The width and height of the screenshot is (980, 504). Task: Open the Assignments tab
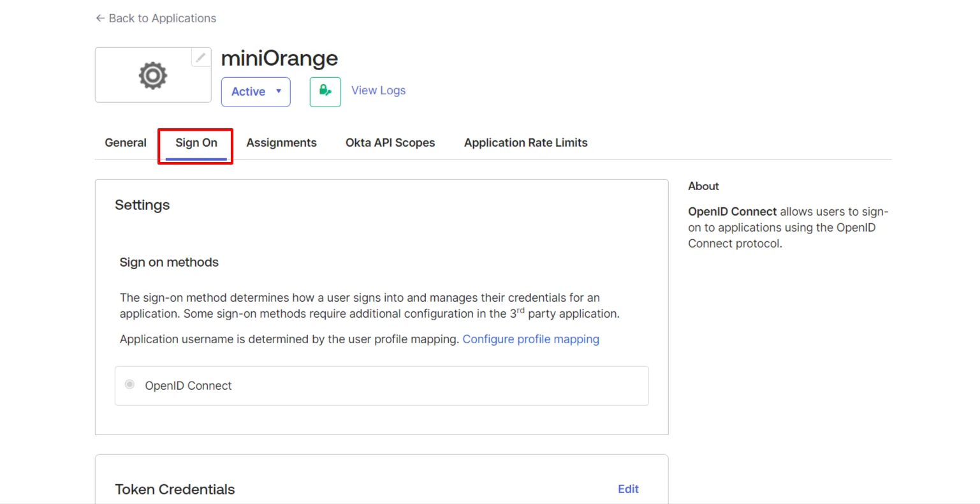[x=281, y=142]
